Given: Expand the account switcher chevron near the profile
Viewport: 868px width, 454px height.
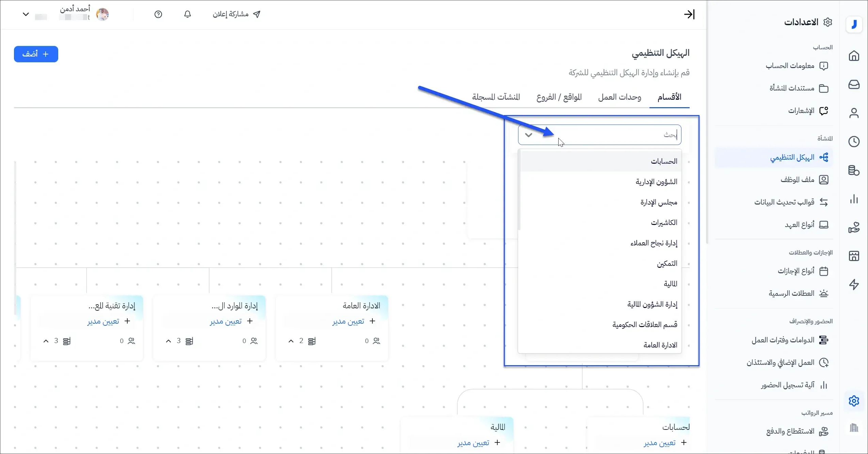Looking at the screenshot, I should [26, 14].
